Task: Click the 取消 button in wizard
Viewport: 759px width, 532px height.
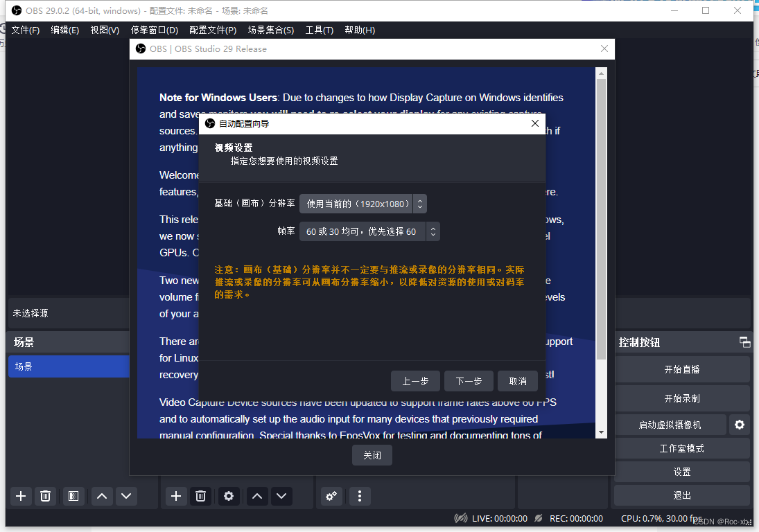Action: click(x=518, y=381)
